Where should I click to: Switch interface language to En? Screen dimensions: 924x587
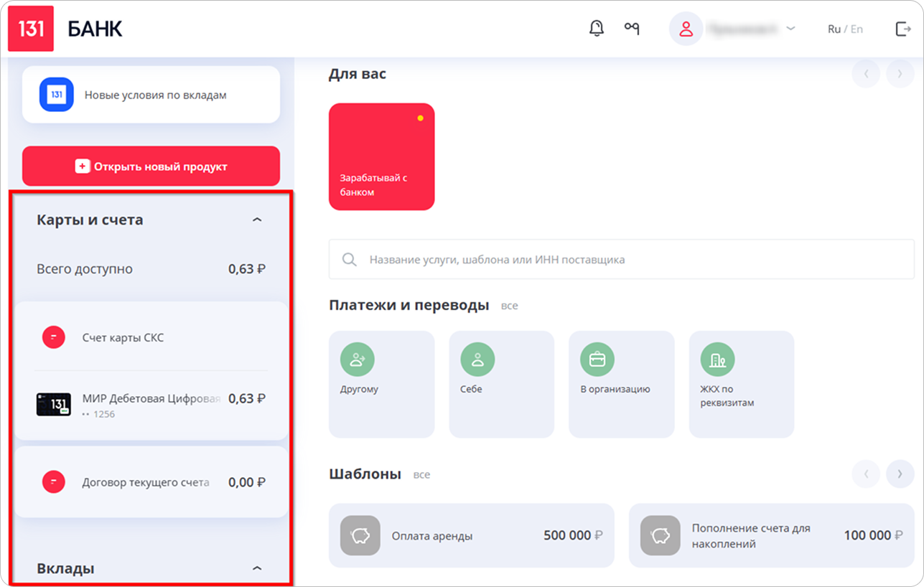click(857, 29)
